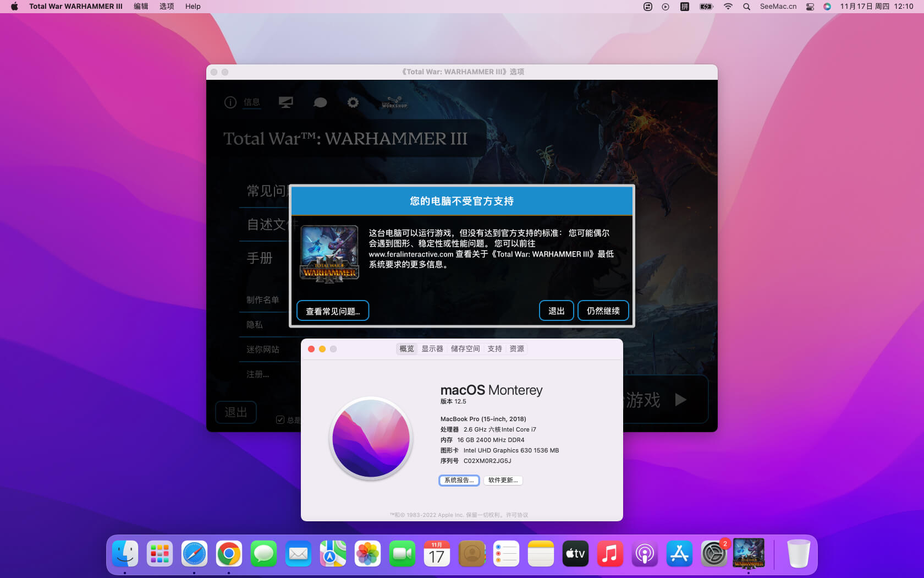Open Control Center from menu bar

tap(810, 7)
